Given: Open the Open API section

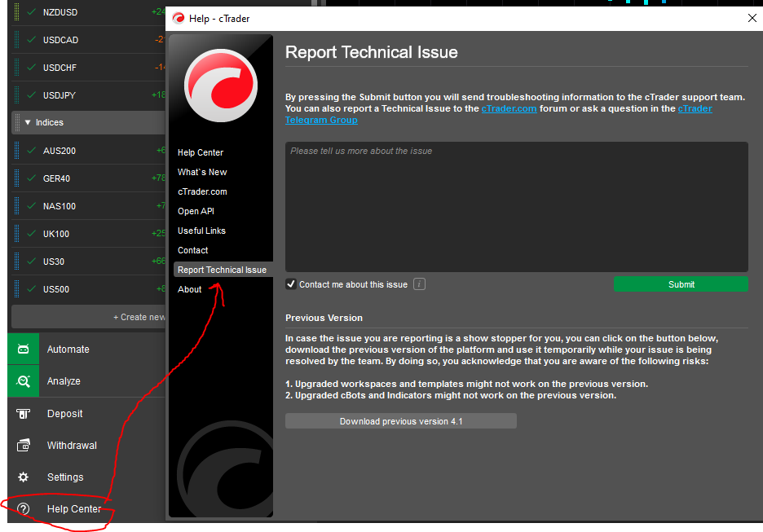Looking at the screenshot, I should point(196,211).
